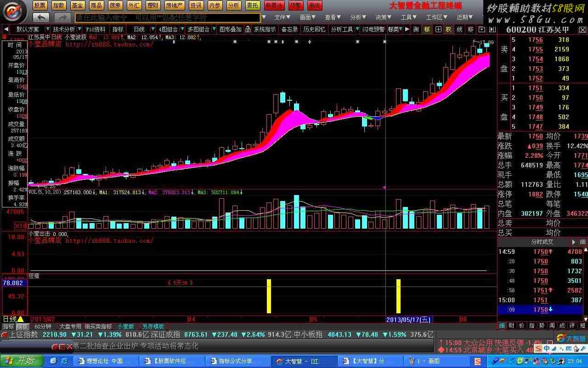Expand the 4图组合 dropdown arrow
Image resolution: width=588 pixels, height=368 pixels.
(x=181, y=29)
